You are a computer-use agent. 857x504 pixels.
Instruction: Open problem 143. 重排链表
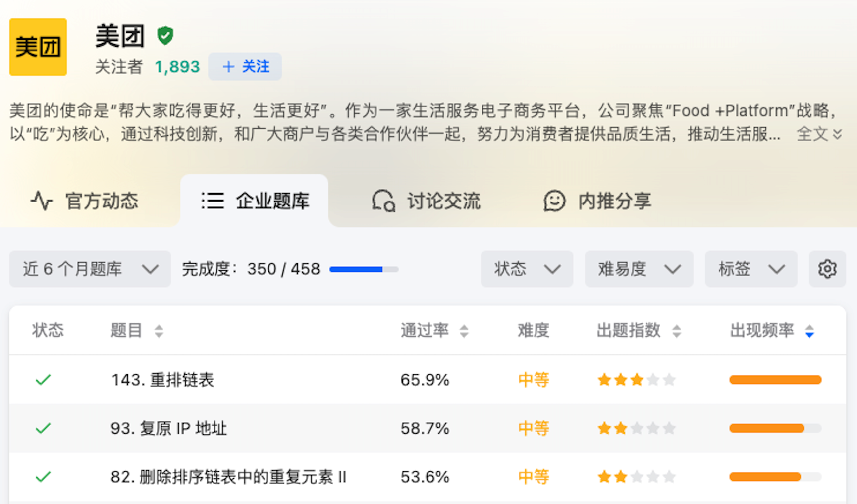(162, 380)
